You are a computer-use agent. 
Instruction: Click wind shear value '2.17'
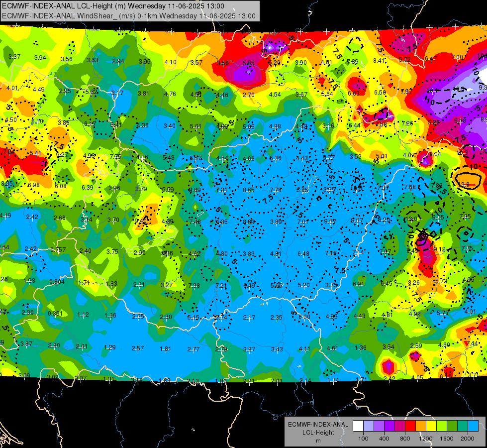point(249,318)
